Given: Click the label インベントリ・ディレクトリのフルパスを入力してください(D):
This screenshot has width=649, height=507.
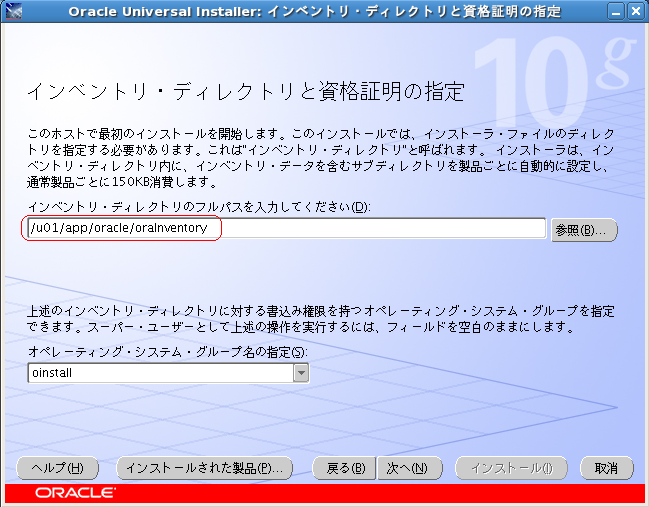Looking at the screenshot, I should pyautogui.click(x=199, y=207).
